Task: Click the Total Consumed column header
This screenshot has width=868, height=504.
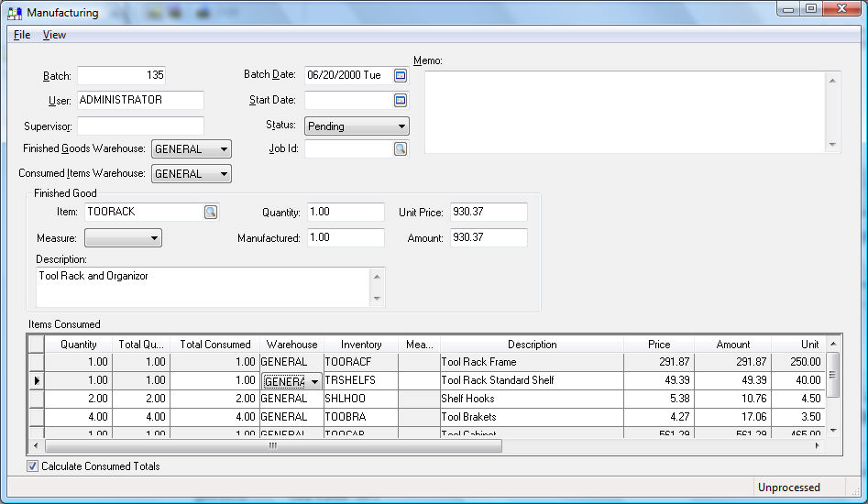Action: click(214, 345)
